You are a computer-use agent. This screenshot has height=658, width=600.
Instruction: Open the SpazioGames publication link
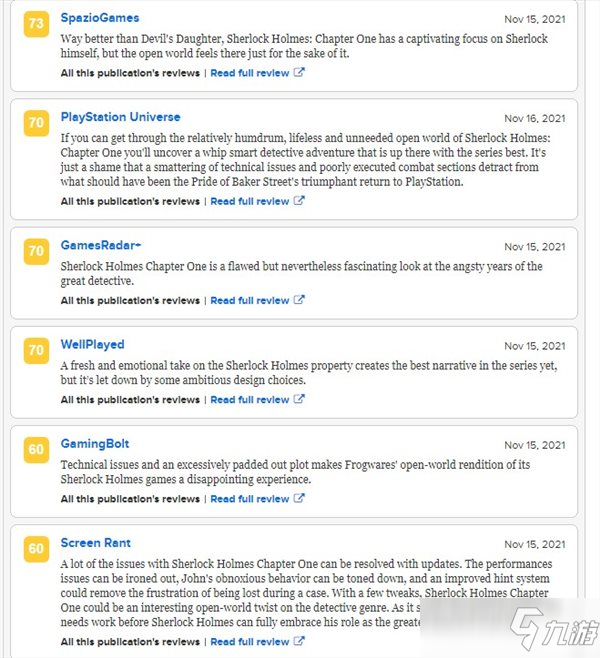(100, 18)
